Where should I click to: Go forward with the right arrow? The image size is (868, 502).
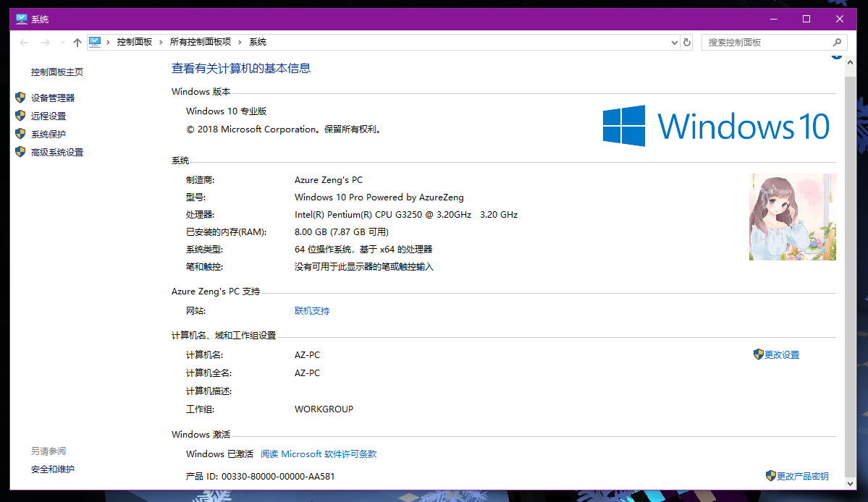[x=46, y=42]
